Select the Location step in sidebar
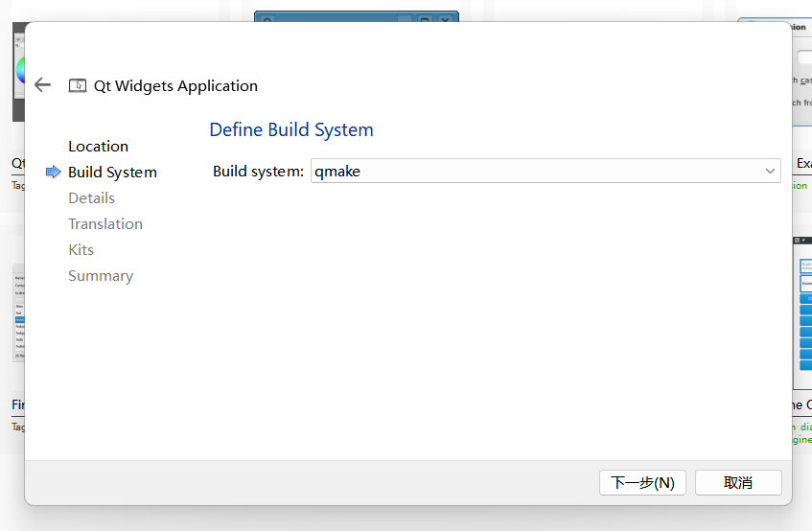 (99, 147)
